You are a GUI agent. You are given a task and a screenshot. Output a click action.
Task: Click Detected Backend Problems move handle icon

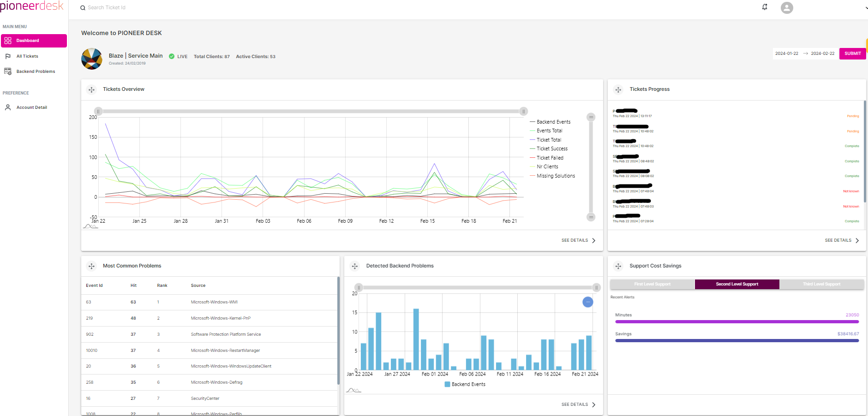(x=355, y=266)
